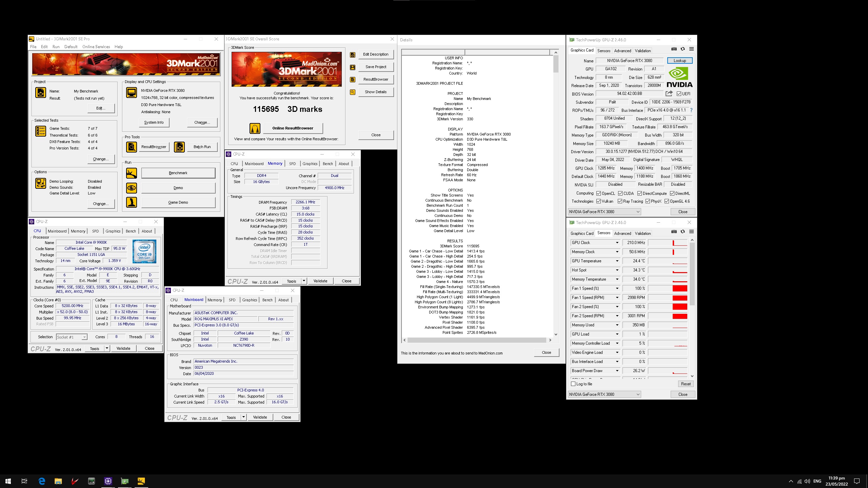Toggle the Ray Tracing checkbox
Screen dimensions: 868x488
click(x=620, y=201)
